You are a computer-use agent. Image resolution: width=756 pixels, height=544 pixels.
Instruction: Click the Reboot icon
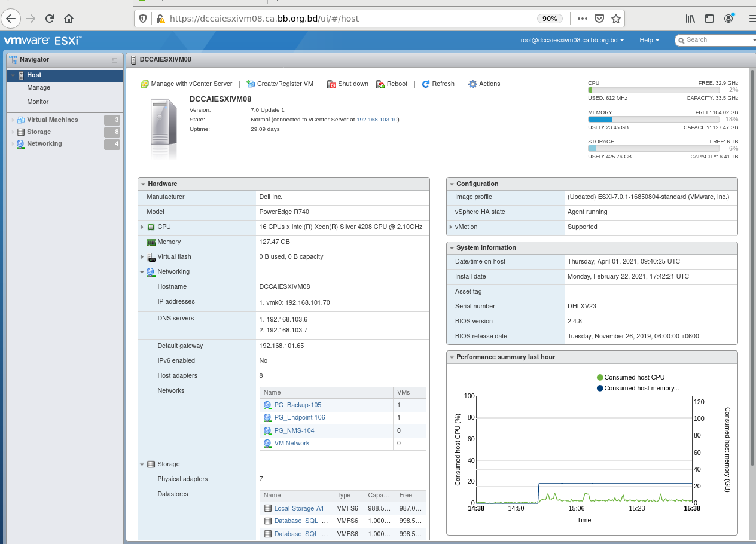coord(380,84)
